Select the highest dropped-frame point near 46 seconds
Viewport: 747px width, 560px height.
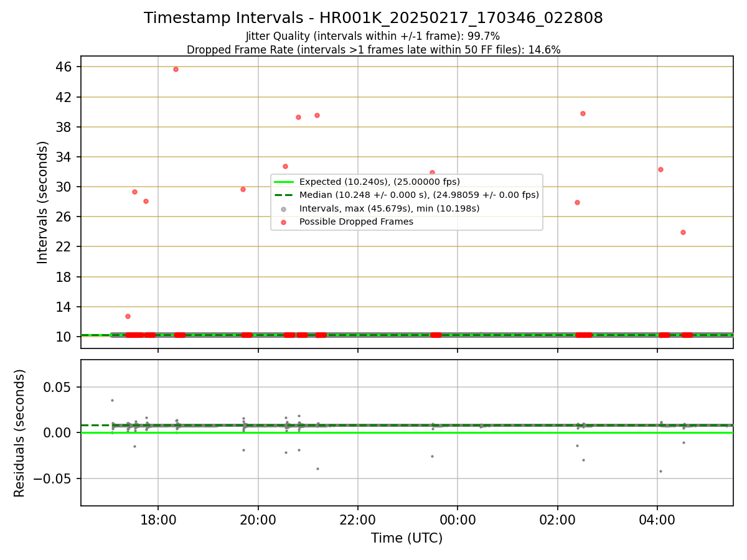click(x=176, y=69)
